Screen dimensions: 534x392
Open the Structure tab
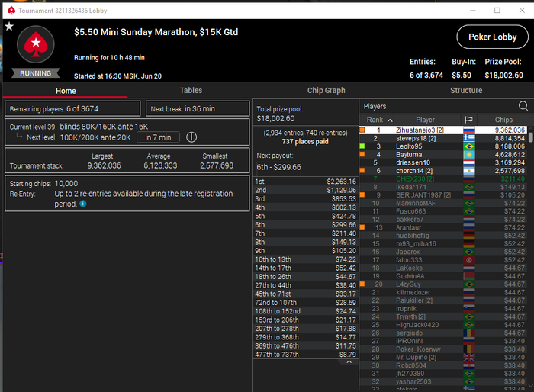[466, 90]
